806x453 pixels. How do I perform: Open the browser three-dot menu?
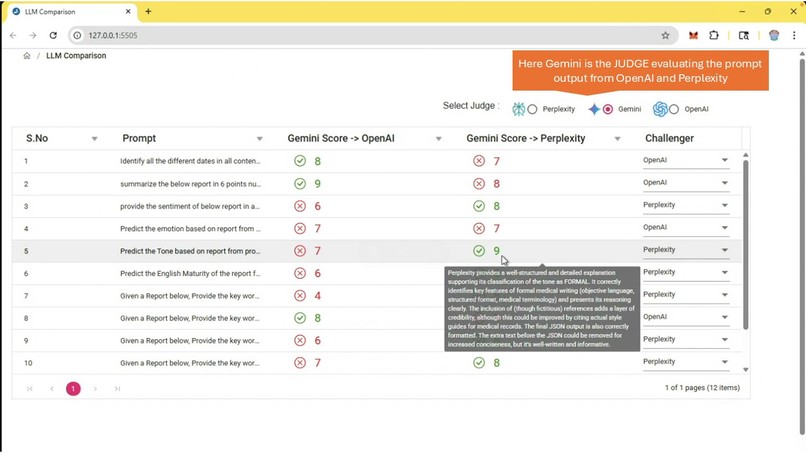[794, 35]
